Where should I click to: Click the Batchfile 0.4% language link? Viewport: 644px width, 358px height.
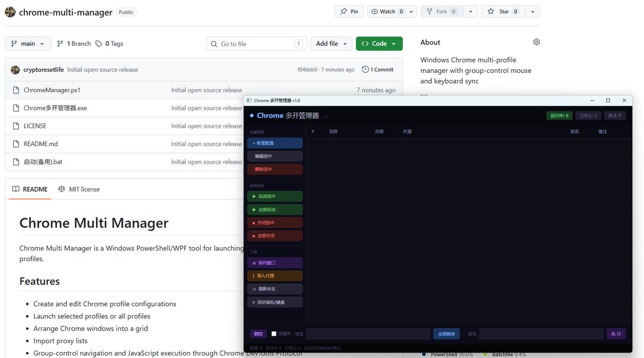(504, 354)
